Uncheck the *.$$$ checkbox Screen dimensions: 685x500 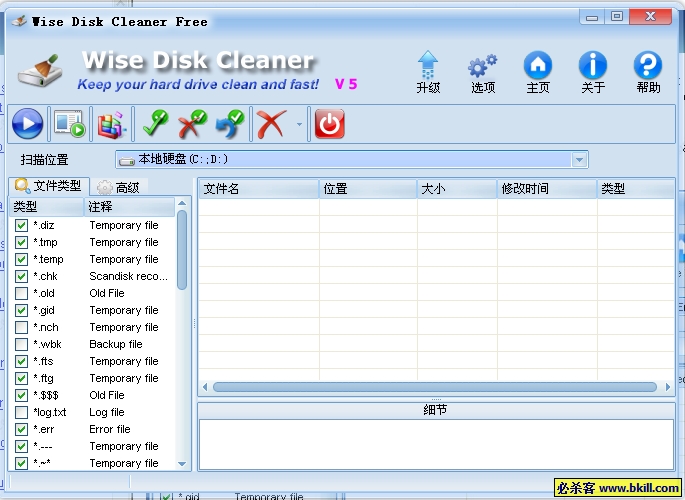click(x=21, y=395)
